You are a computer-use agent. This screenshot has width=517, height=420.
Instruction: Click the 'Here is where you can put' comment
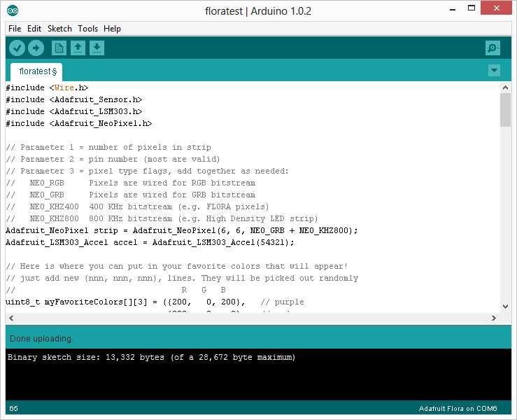[177, 266]
